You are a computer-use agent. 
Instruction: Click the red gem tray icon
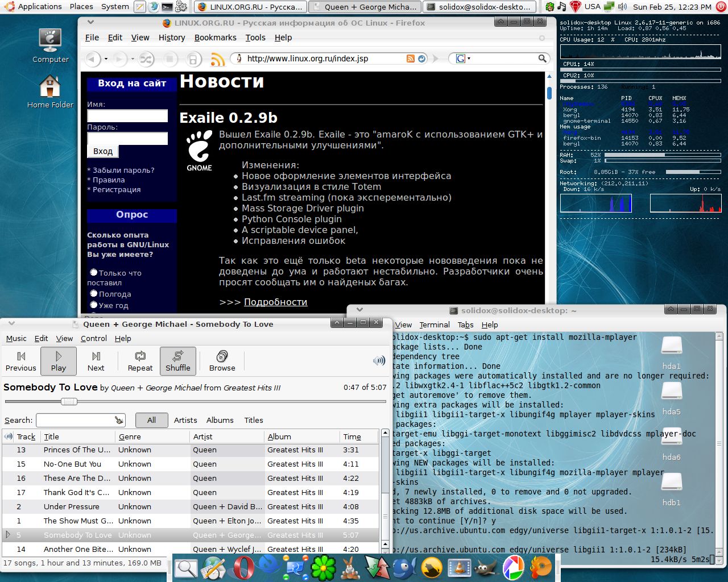[x=575, y=7]
